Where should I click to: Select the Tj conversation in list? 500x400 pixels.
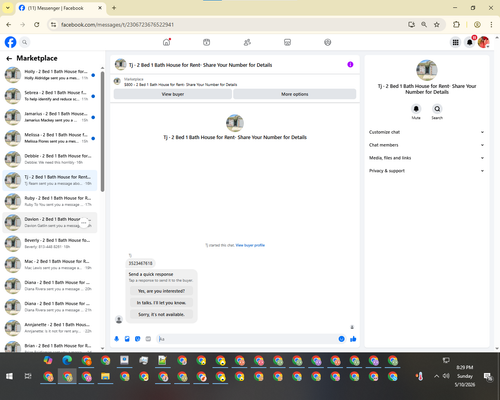50,180
